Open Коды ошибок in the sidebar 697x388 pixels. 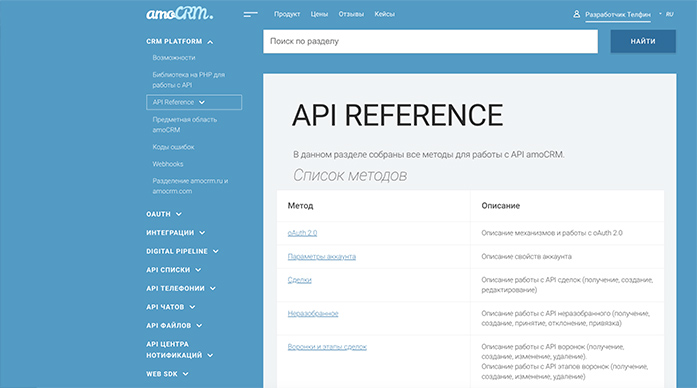[x=173, y=147]
